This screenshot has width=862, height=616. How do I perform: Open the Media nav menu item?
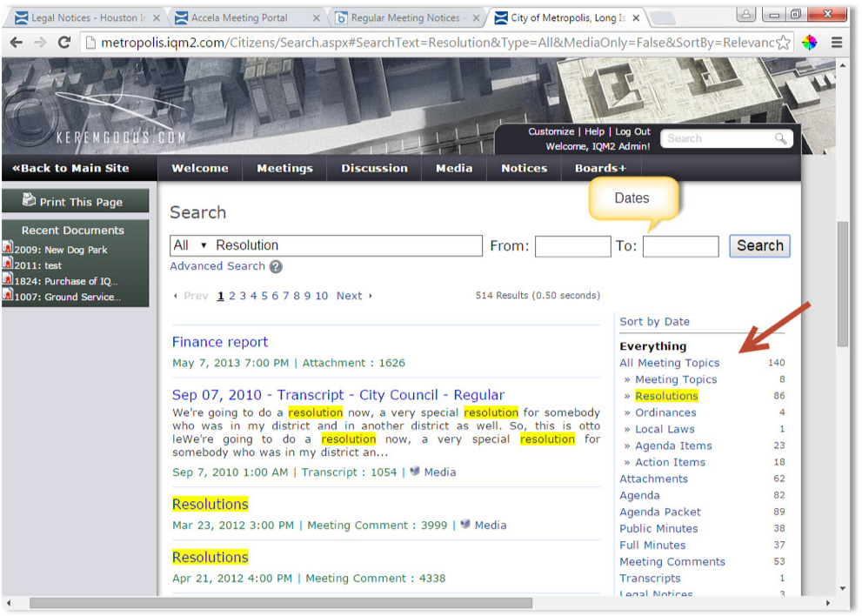(454, 168)
